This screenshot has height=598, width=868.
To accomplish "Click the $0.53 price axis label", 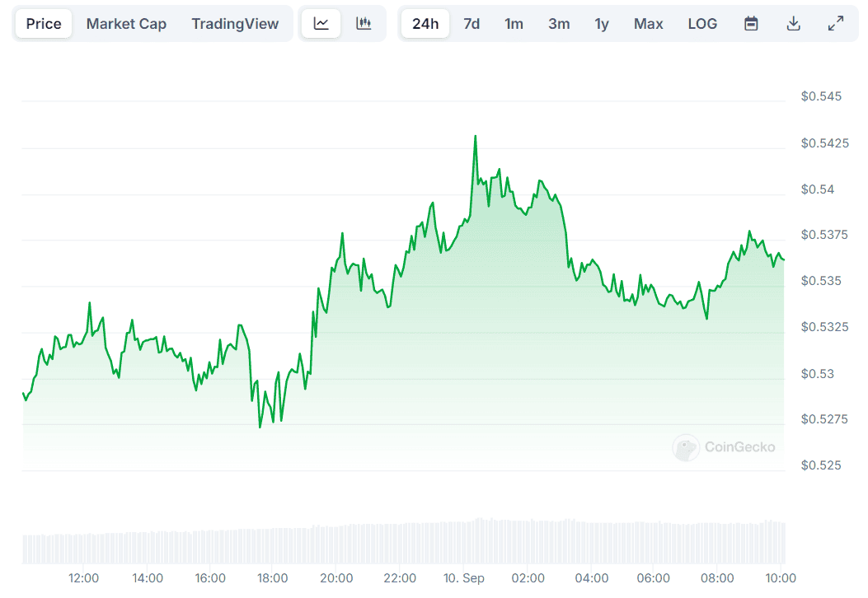I will coord(817,374).
